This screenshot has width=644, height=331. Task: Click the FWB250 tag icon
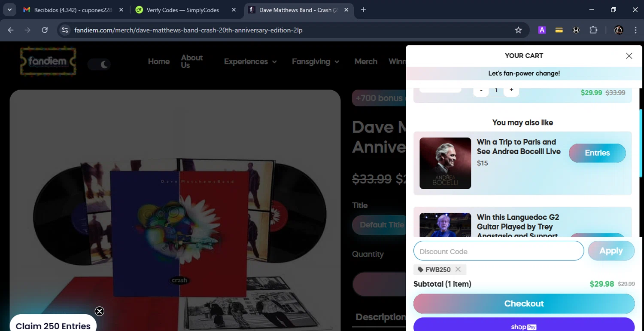click(x=420, y=270)
